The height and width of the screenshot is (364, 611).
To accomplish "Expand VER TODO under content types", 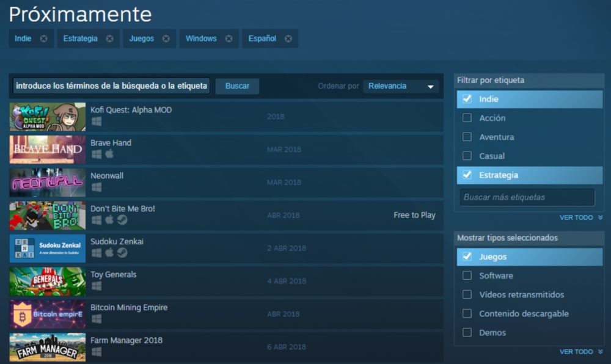I will tap(576, 351).
